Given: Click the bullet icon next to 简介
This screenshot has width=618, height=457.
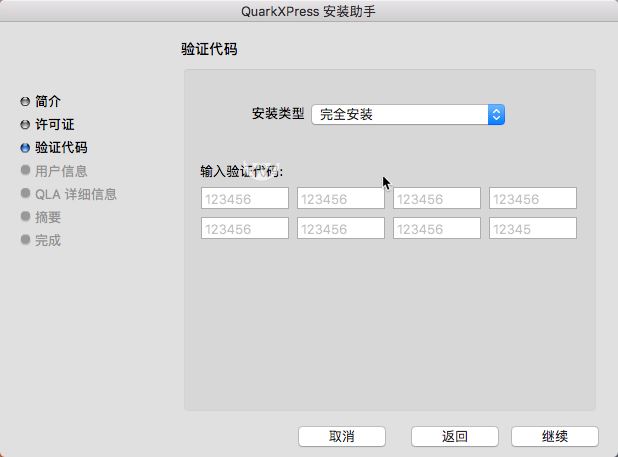Looking at the screenshot, I should pyautogui.click(x=25, y=102).
